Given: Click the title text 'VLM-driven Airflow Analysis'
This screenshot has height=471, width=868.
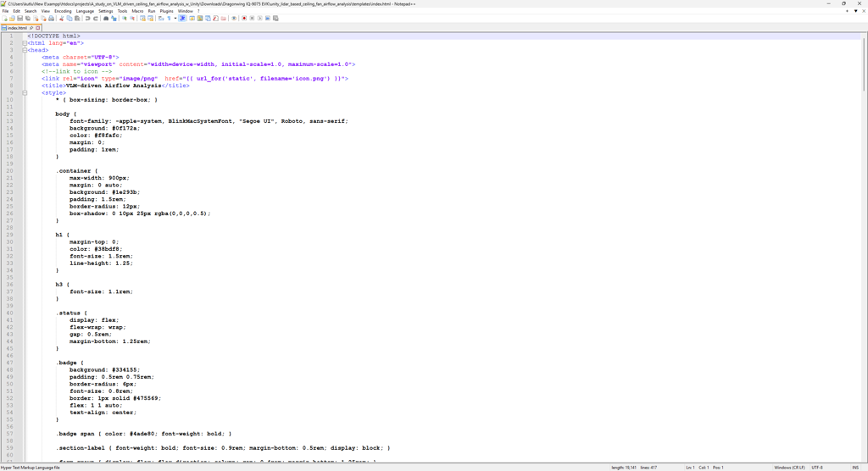Looking at the screenshot, I should pyautogui.click(x=114, y=86).
